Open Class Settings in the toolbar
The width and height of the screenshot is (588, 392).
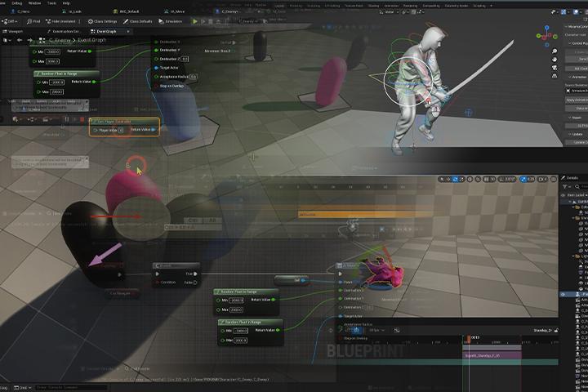(105, 21)
